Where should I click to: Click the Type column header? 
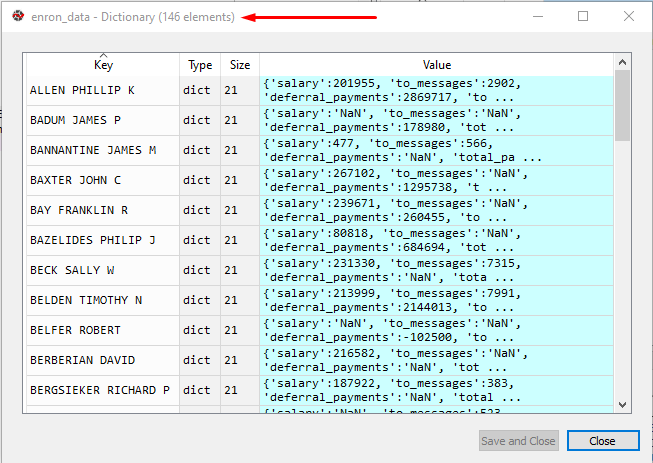[x=200, y=65]
